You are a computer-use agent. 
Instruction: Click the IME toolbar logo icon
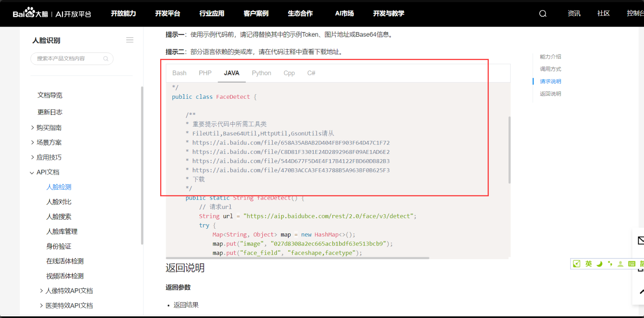click(577, 264)
